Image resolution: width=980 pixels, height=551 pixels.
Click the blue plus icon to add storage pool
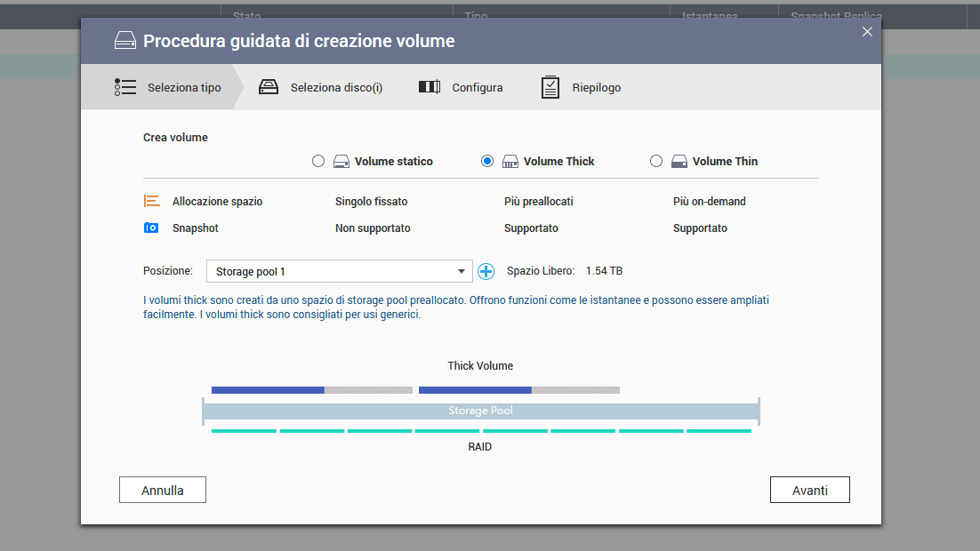(x=486, y=271)
